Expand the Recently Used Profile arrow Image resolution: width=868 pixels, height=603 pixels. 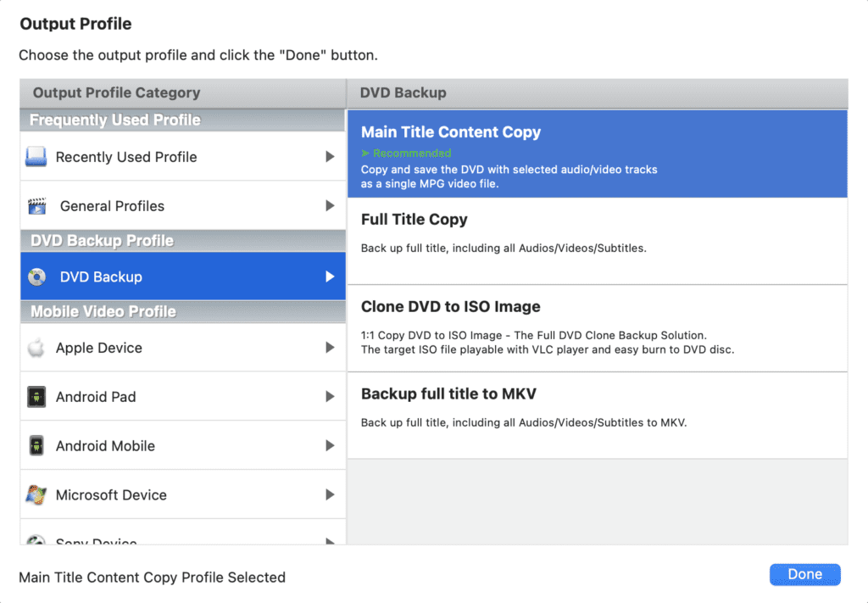point(330,157)
